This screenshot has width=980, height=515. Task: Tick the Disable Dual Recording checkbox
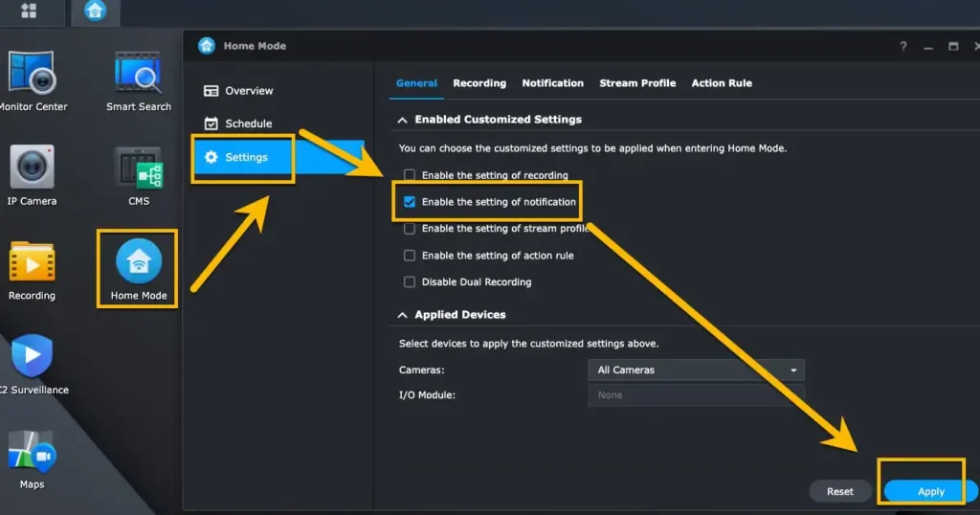(x=410, y=281)
